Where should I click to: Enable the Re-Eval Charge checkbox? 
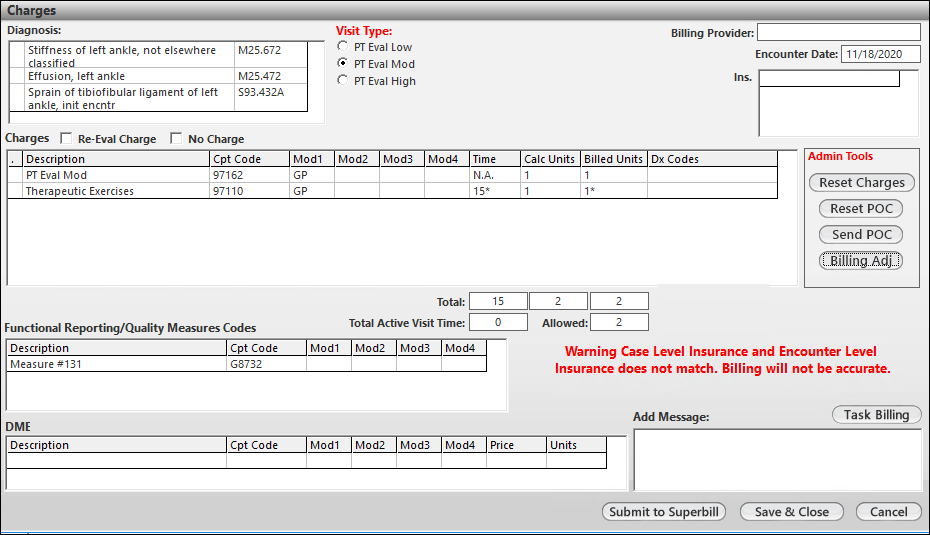pyautogui.click(x=66, y=138)
